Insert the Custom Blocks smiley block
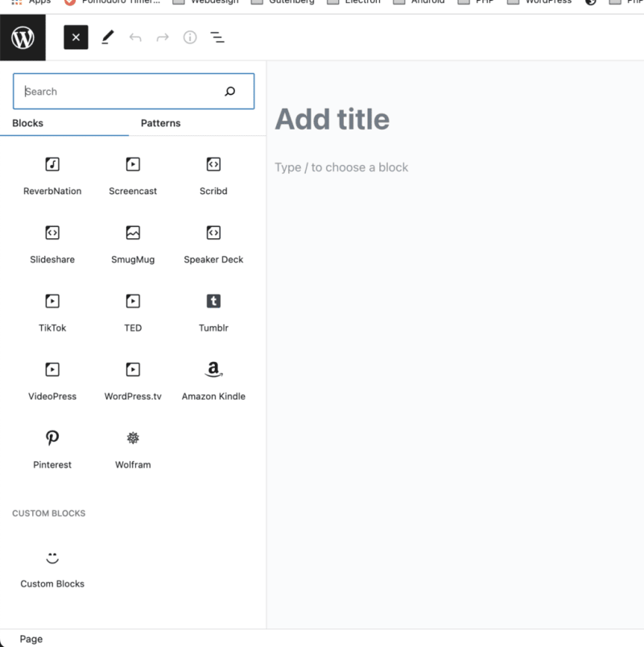The width and height of the screenshot is (644, 647). 52,570
